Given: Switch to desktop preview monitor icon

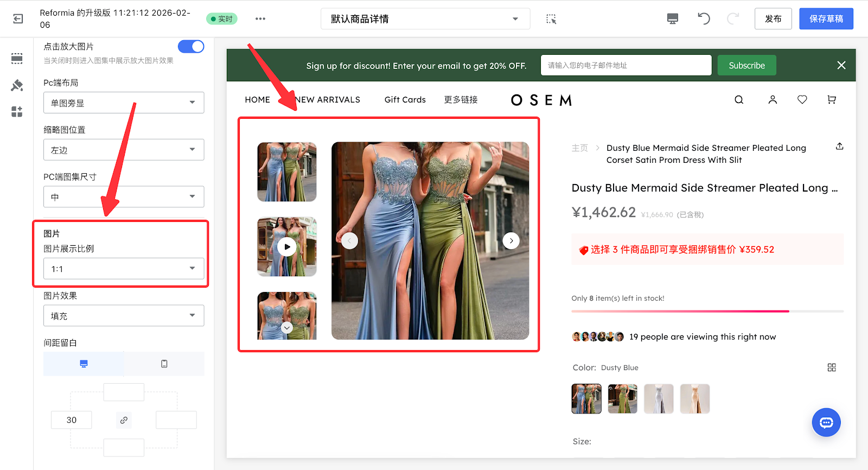Looking at the screenshot, I should (x=673, y=19).
